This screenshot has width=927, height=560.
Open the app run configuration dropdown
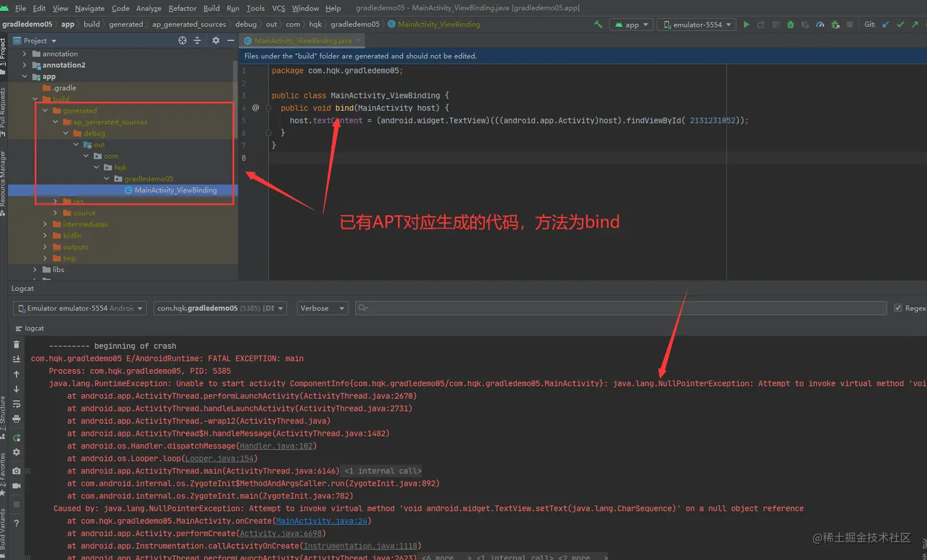(631, 25)
